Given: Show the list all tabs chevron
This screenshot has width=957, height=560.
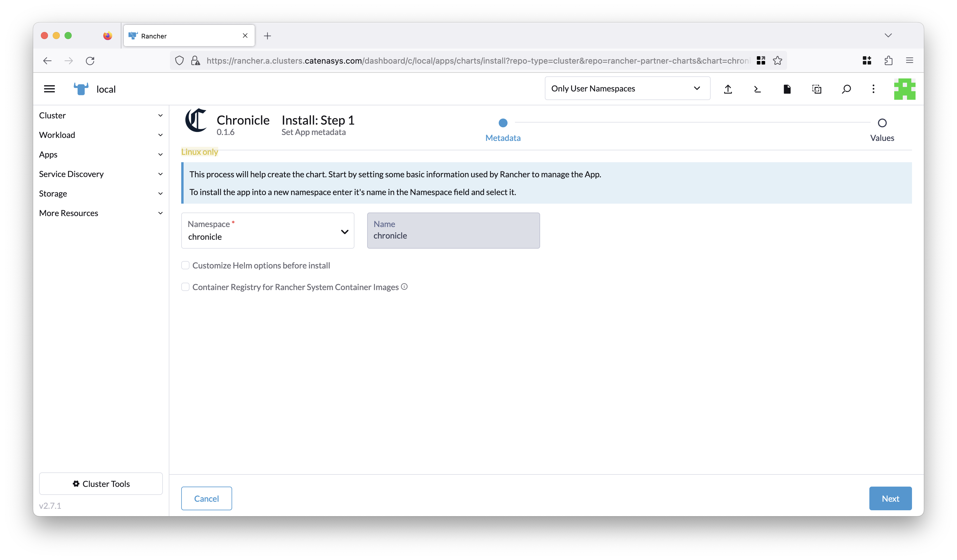Looking at the screenshot, I should [x=888, y=35].
